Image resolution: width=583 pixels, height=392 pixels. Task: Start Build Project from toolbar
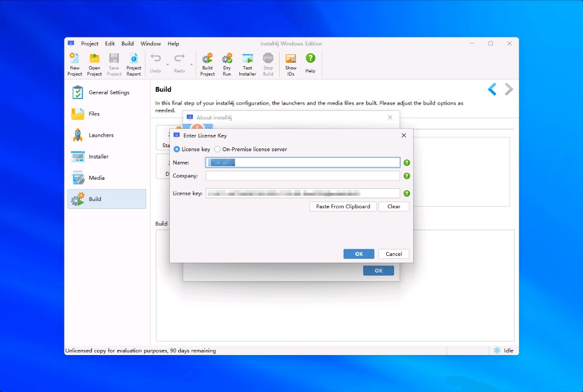click(207, 64)
